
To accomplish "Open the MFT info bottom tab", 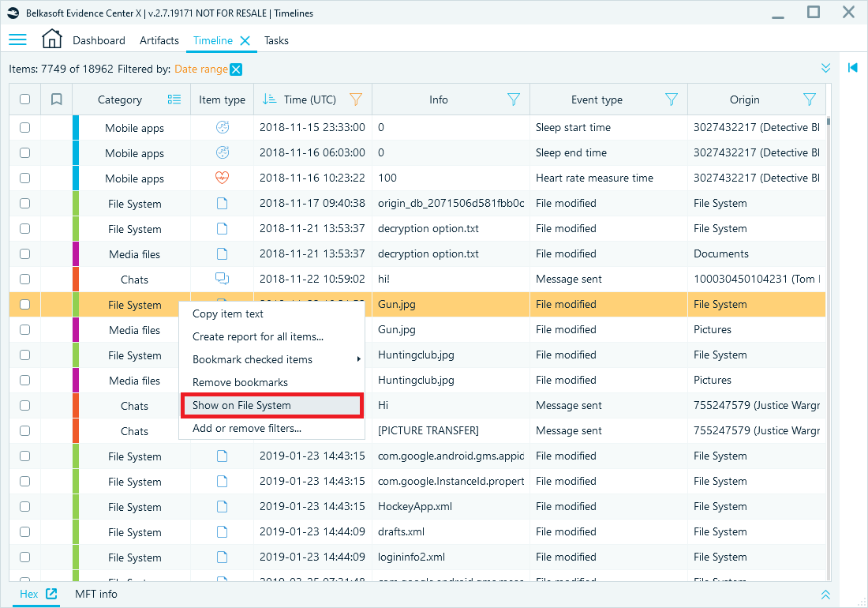I will click(x=95, y=594).
